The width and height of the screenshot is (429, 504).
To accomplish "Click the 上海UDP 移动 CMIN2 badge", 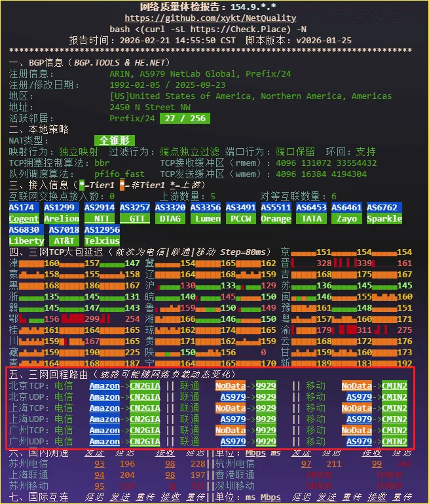I will 394,419.
